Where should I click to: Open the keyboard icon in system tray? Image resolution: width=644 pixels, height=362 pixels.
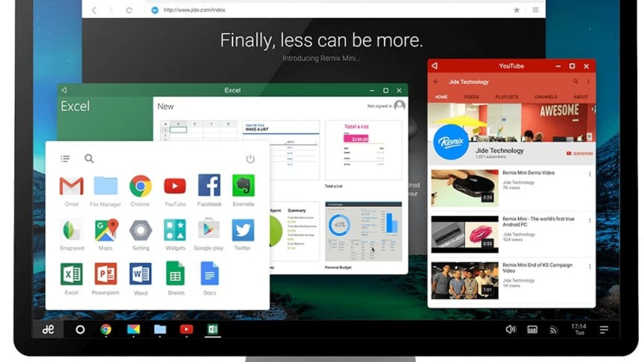click(532, 330)
